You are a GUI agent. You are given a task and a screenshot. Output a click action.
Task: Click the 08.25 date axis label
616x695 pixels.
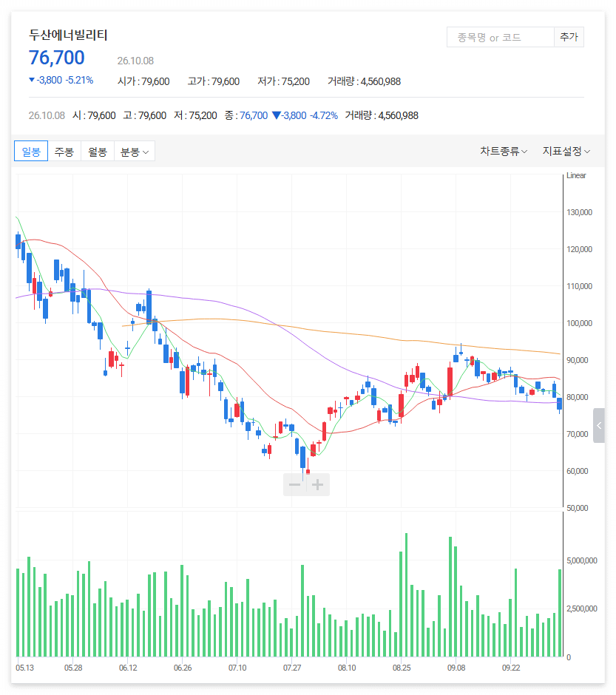point(402,668)
